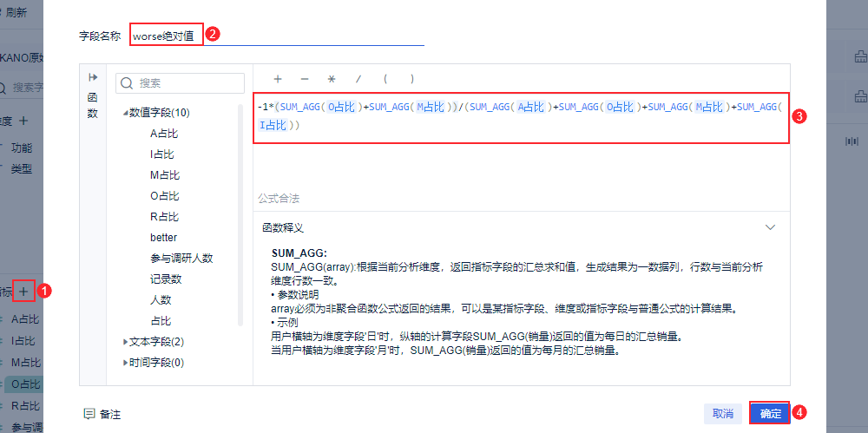
Task: Select 类型 dimension in background panel
Action: (x=22, y=169)
